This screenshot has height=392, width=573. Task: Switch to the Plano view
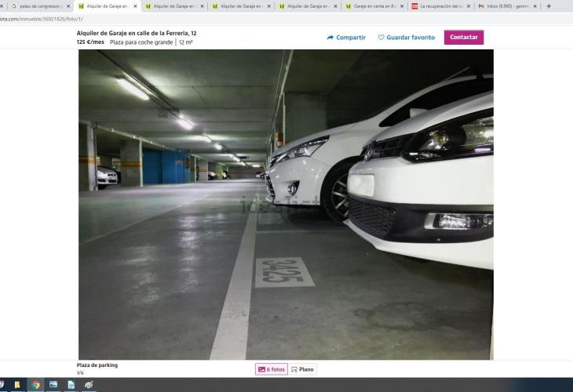coord(302,369)
